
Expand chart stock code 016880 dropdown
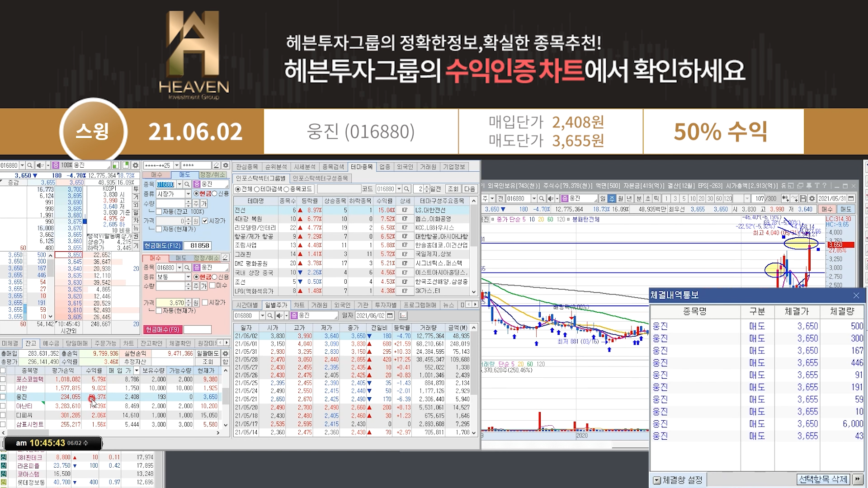(534, 198)
